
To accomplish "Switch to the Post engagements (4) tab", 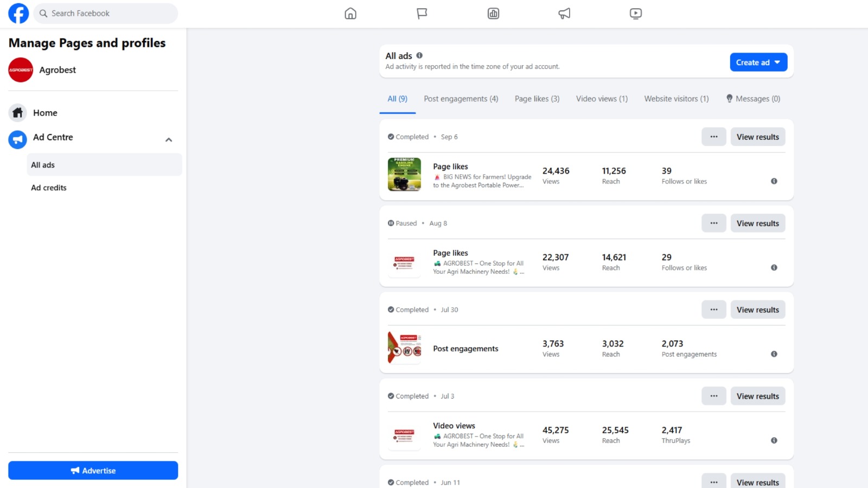I will click(x=461, y=99).
